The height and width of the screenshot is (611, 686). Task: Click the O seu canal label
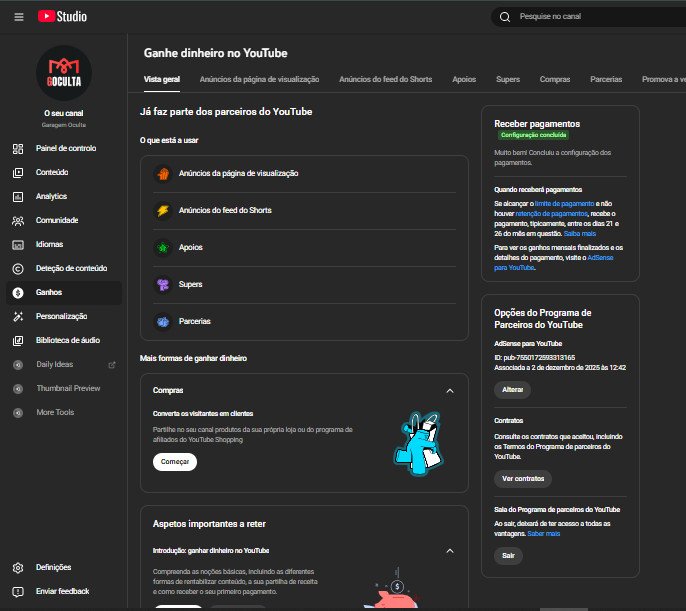[64, 113]
